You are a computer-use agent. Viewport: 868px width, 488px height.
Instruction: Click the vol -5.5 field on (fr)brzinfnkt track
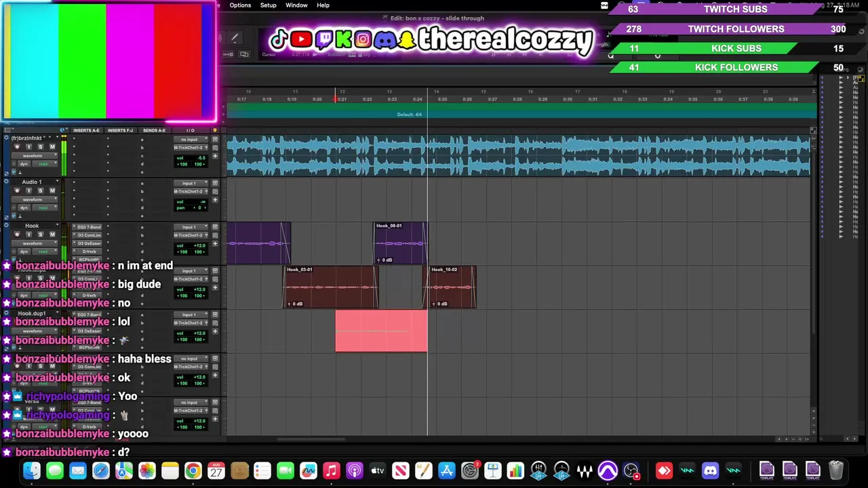(x=191, y=158)
